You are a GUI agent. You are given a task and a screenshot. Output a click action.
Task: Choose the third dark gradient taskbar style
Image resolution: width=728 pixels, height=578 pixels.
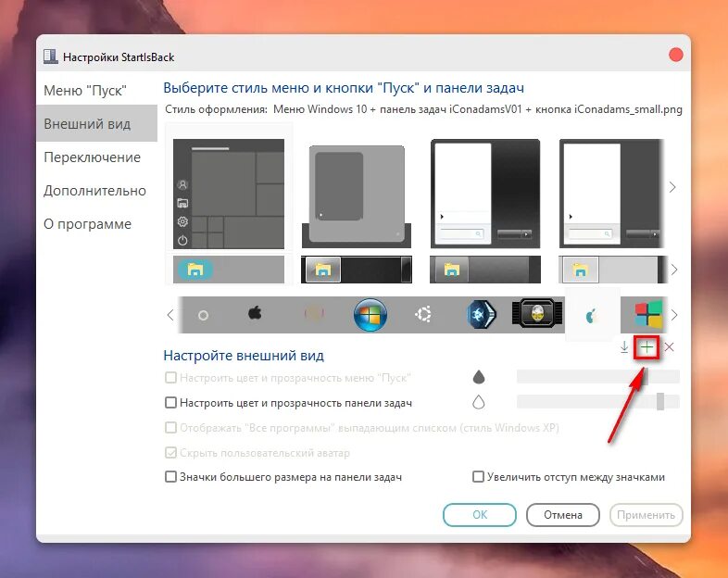click(x=485, y=270)
